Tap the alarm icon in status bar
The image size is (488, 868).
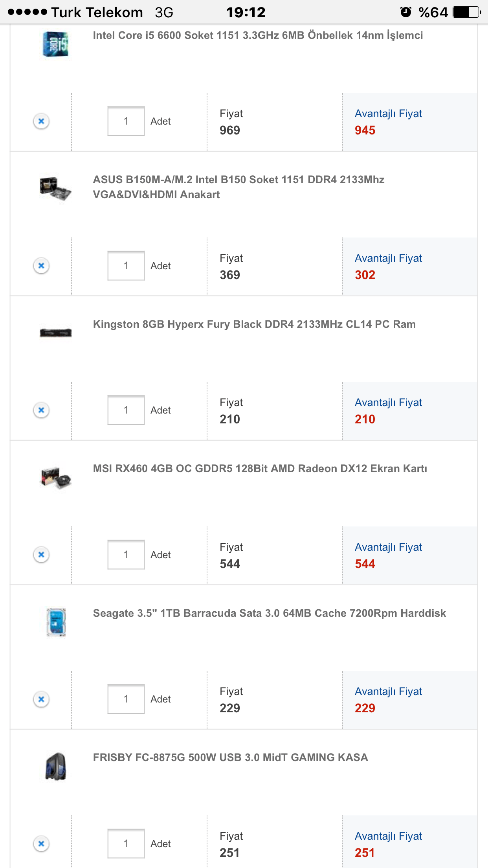[405, 12]
